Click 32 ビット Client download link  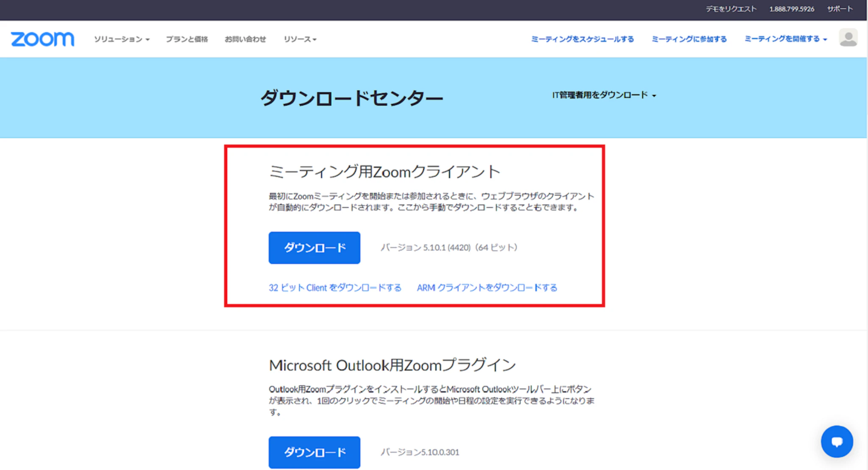[335, 288]
